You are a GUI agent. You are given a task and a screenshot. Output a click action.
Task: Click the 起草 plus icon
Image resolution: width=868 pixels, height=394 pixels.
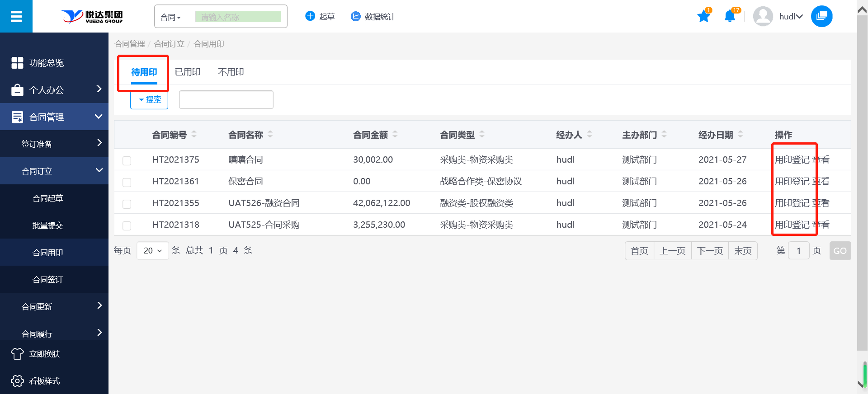(310, 16)
